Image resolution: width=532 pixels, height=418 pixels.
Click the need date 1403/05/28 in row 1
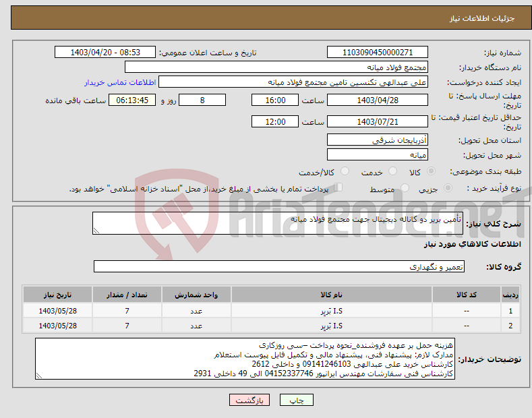[x=58, y=311]
